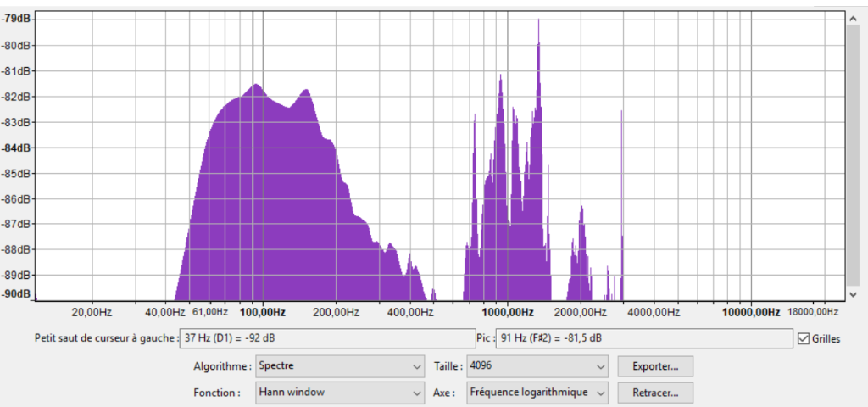The height and width of the screenshot is (407, 868).
Task: Click the 10000,00Hz frequency axis label
Action: tap(749, 312)
